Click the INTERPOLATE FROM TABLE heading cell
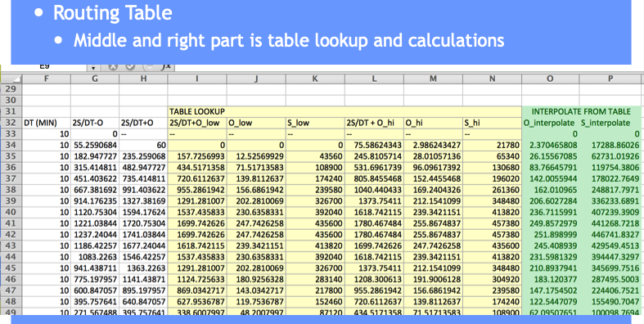Image resolution: width=644 pixels, height=324 pixels. coord(581,112)
